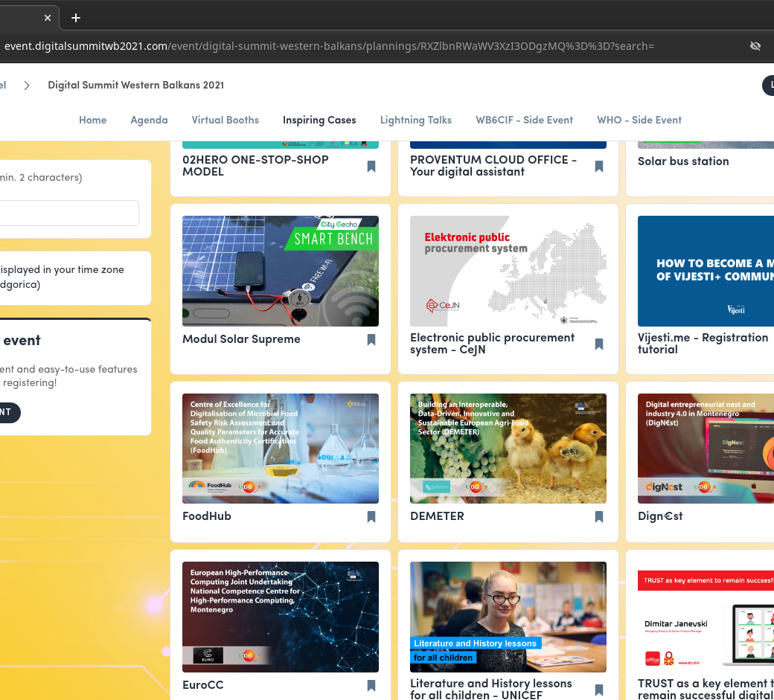
Task: Open the EuroCC thumbnail image
Action: click(x=281, y=617)
